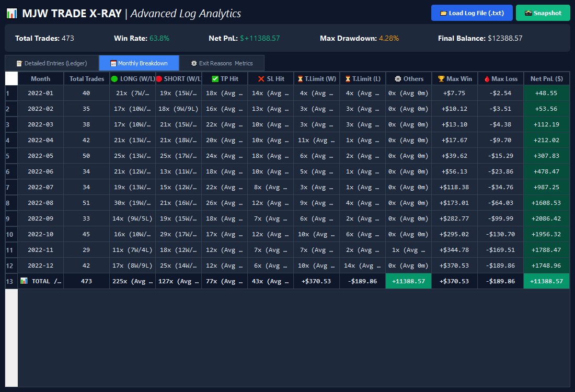Click the Total Trades 473 summary statistic

[x=44, y=38]
